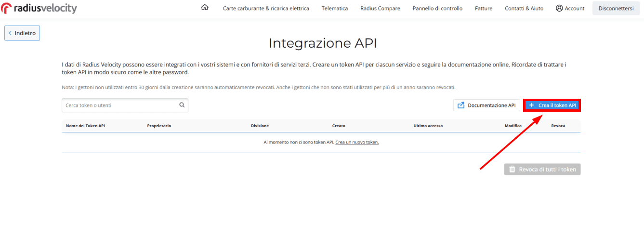Click the Account user icon

(559, 8)
